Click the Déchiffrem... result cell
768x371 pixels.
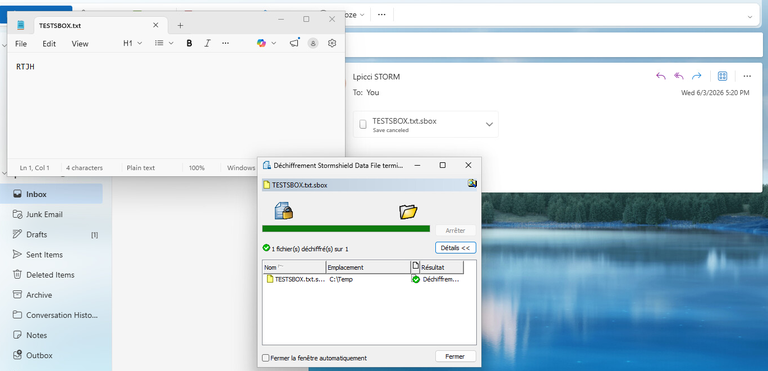(x=441, y=279)
